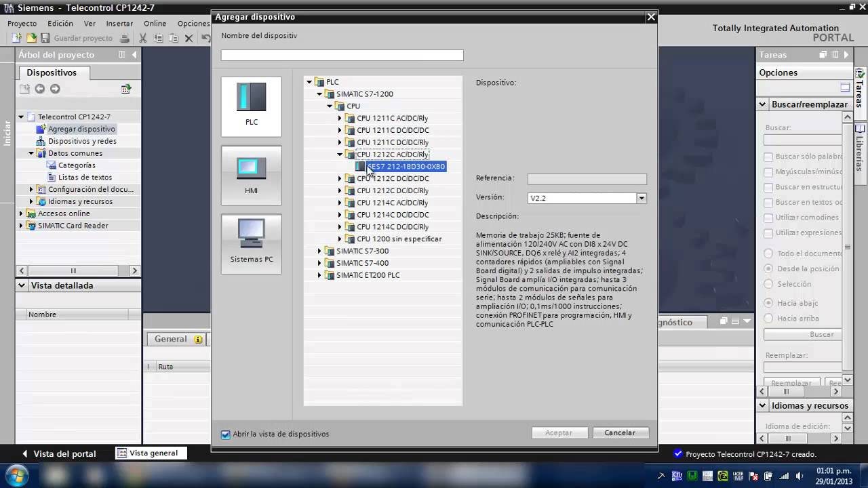Open the Versión V2.2 dropdown

pyautogui.click(x=641, y=199)
